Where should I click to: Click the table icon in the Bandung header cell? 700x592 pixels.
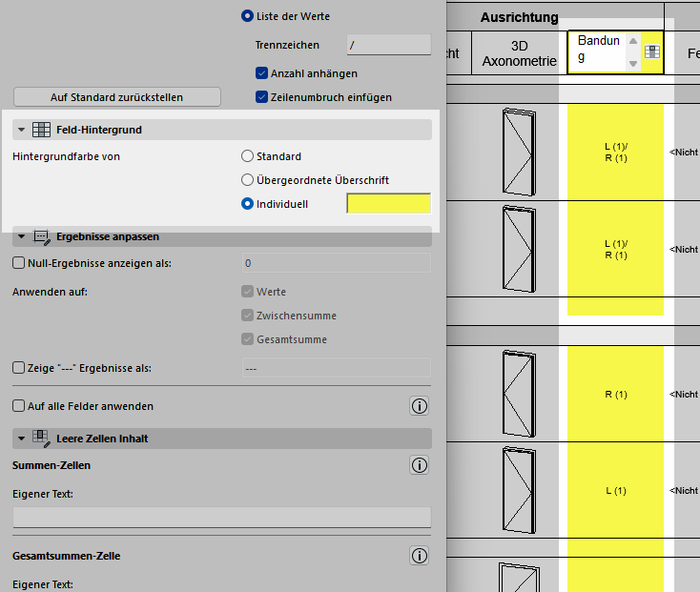(x=651, y=52)
